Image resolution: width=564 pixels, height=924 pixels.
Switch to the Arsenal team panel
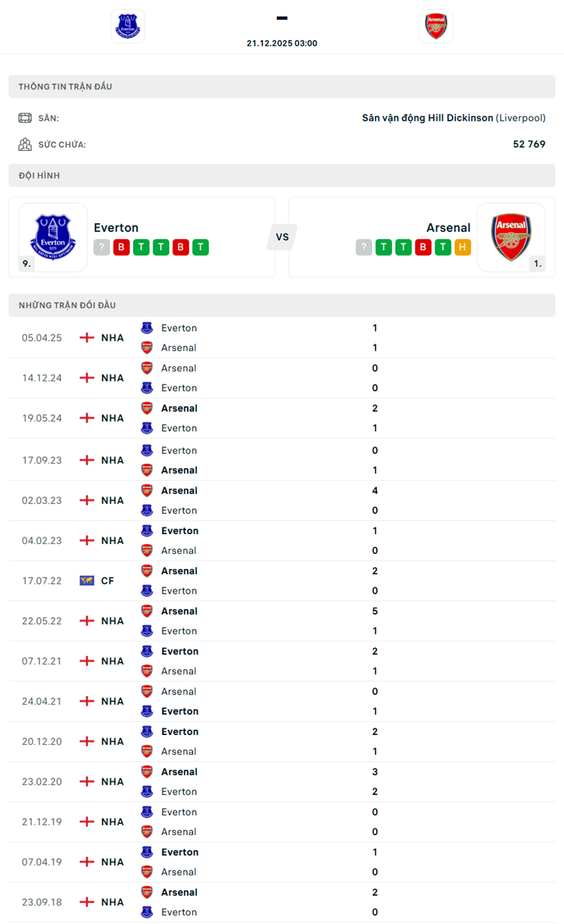coord(449,227)
